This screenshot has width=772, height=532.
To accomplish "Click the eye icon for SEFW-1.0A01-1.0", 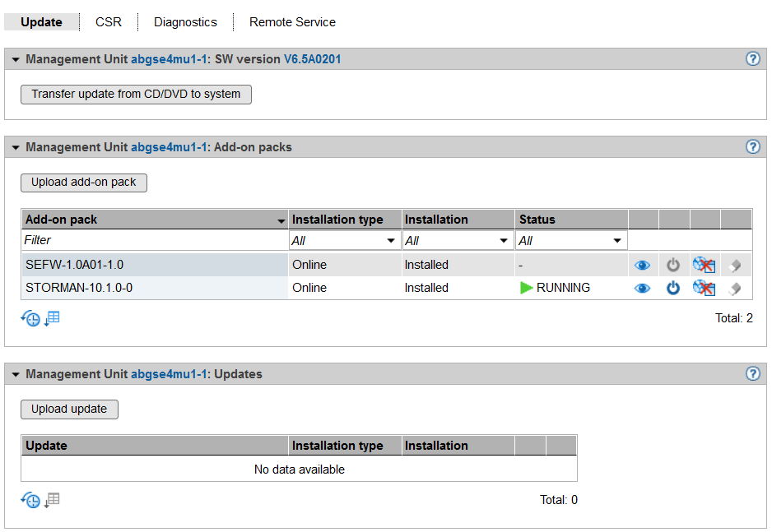I will click(x=643, y=265).
